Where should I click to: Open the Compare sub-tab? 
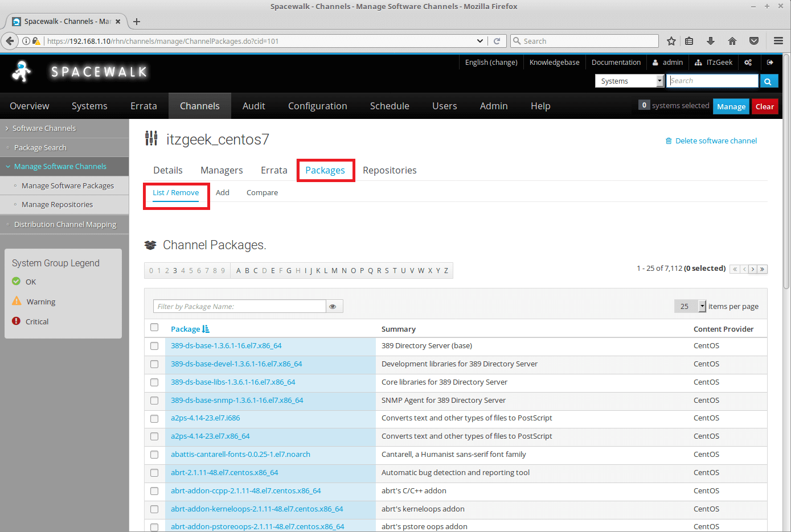tap(262, 192)
